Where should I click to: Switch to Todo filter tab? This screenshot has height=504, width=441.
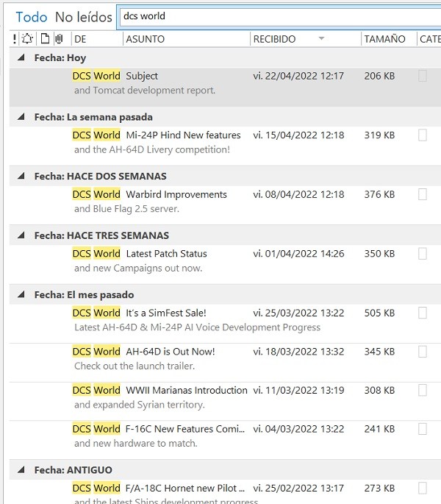pos(32,17)
